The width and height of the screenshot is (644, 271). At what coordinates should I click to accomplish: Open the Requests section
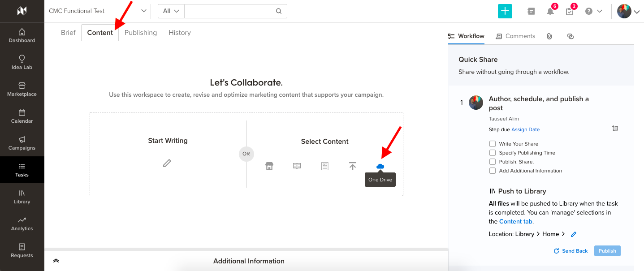click(x=22, y=251)
